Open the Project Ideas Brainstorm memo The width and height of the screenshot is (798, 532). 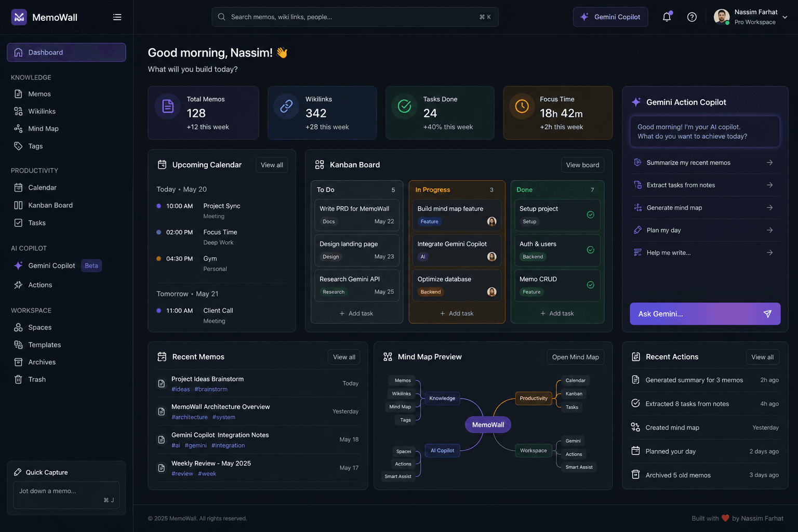(x=258, y=384)
